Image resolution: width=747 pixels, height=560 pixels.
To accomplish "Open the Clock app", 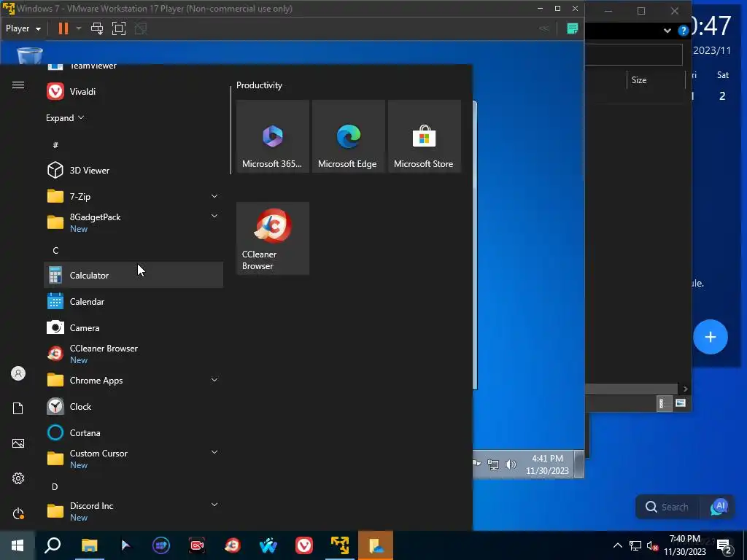I will click(x=133, y=406).
